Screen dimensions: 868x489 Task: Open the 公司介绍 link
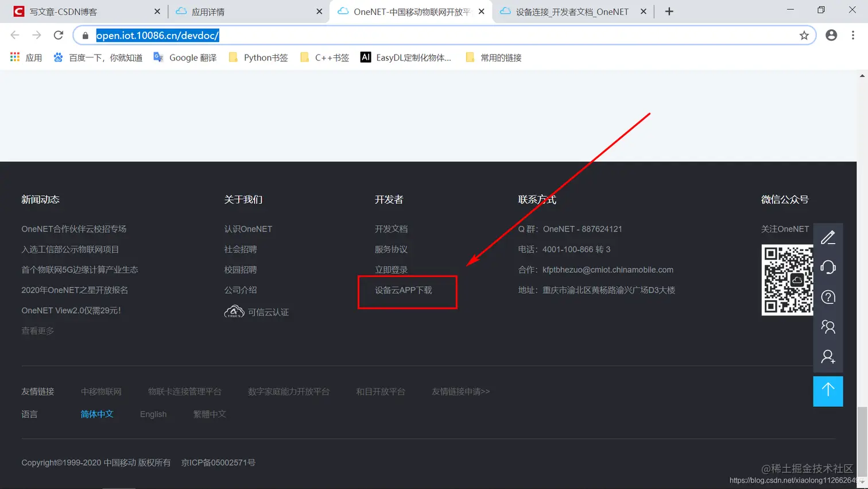241,290
